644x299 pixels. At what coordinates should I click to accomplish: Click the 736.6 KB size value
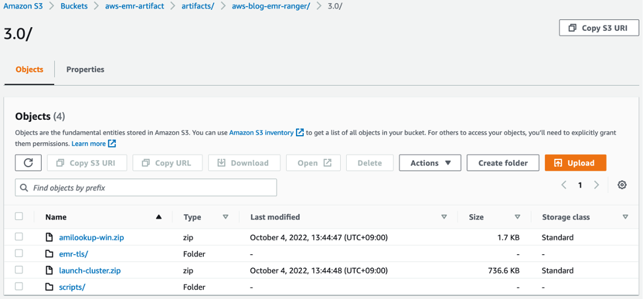[503, 271]
